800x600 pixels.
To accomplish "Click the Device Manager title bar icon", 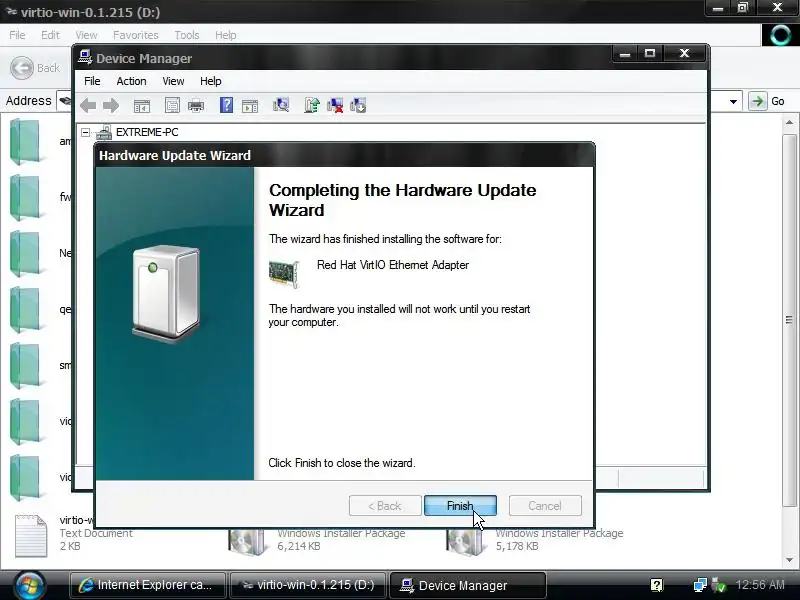I will click(85, 57).
